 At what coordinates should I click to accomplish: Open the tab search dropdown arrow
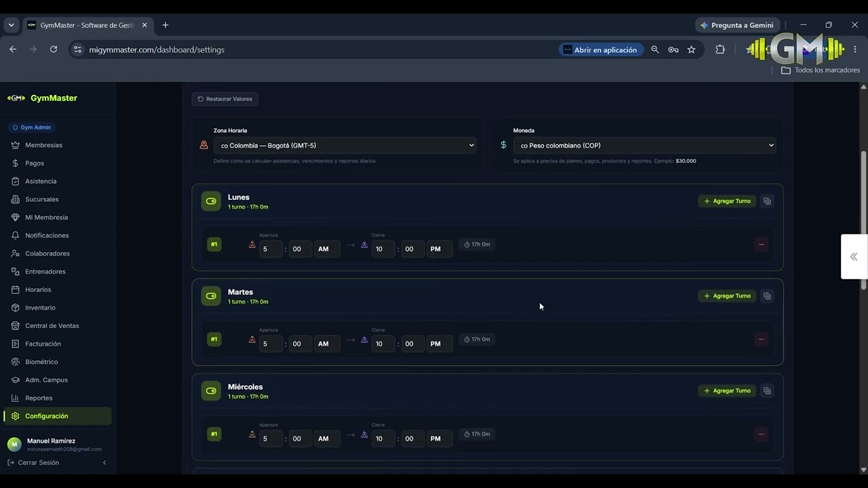11,25
